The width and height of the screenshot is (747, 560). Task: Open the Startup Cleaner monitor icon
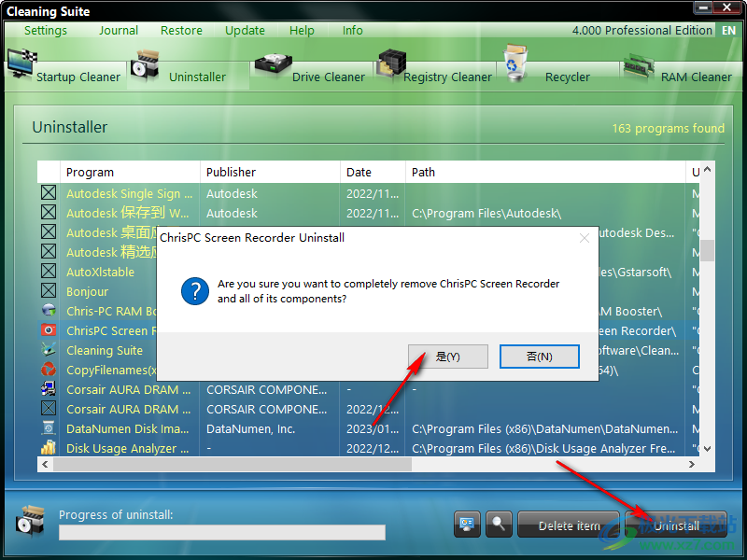coord(21,63)
